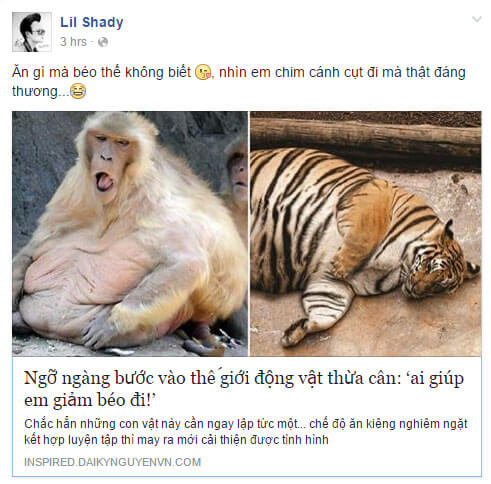The image size is (491, 484).
Task: Click the kissing face emoji in post
Action: coord(203,72)
